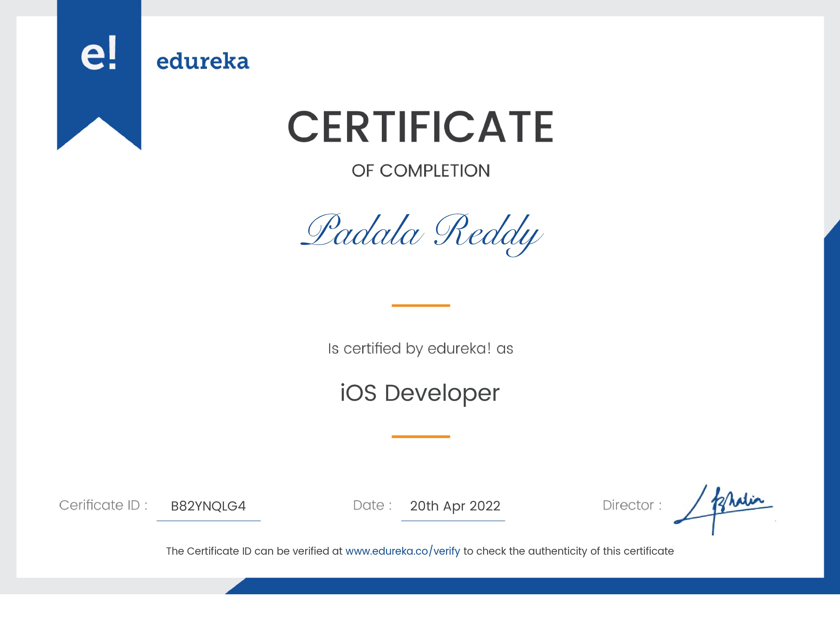
Task: Click the underline beneath the date field
Action: pyautogui.click(x=453, y=521)
